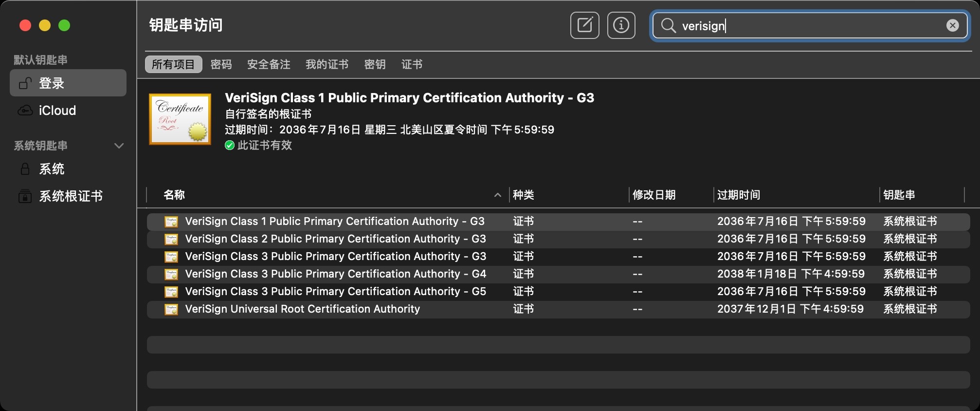Click the large certificate root thumbnail
This screenshot has width=980, height=411.
(180, 119)
